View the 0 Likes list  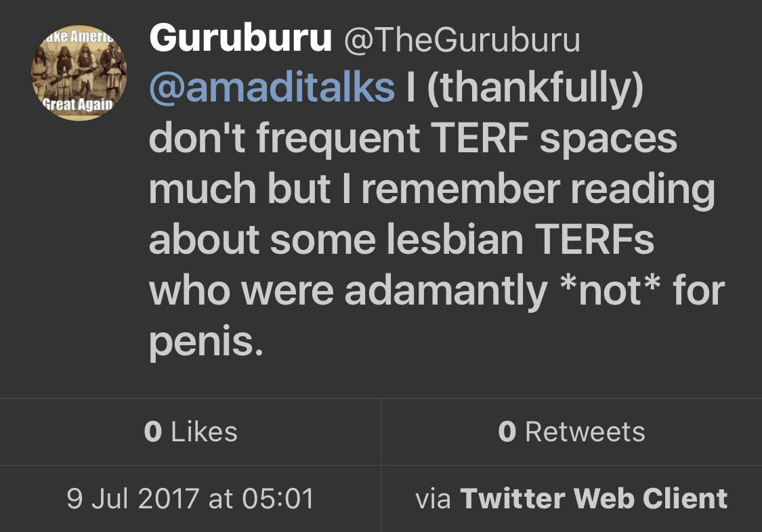click(x=190, y=432)
